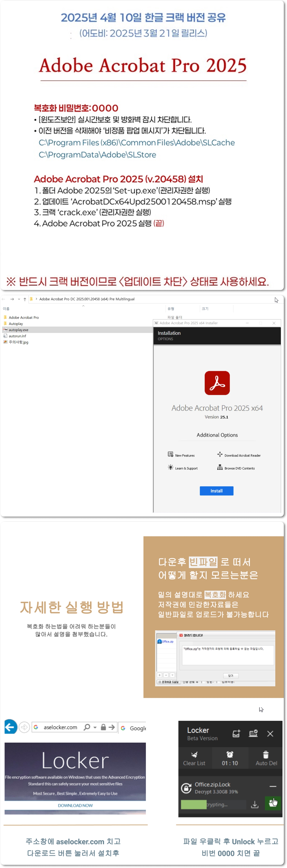
Task: Click Clear List in Locker
Action: 194,758
